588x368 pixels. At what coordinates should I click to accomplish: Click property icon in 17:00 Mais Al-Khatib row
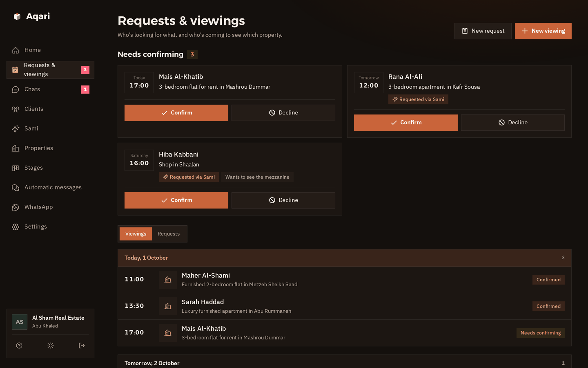point(168,333)
